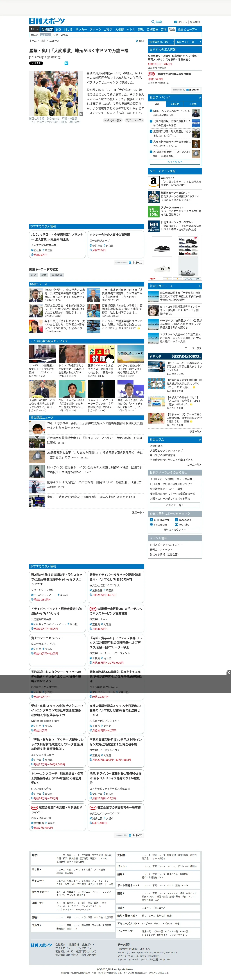Click the 奥川恭伸 keyword tag

coord(57,275)
